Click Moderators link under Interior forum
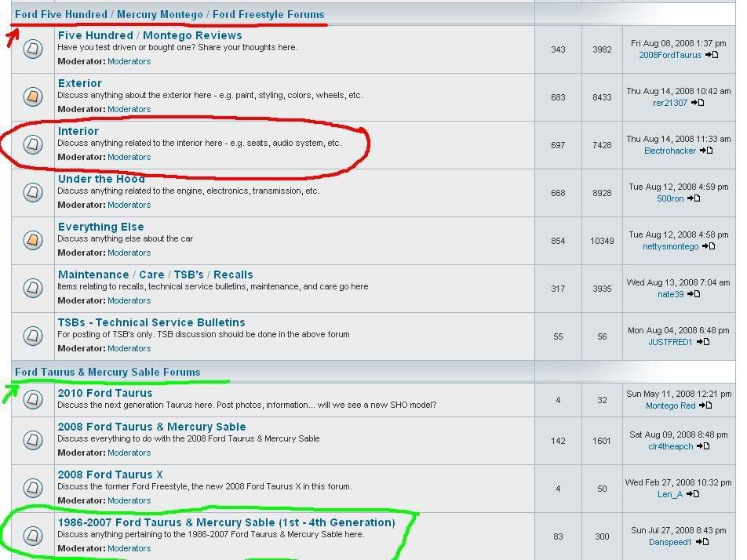The width and height of the screenshot is (747, 560). pos(129,157)
